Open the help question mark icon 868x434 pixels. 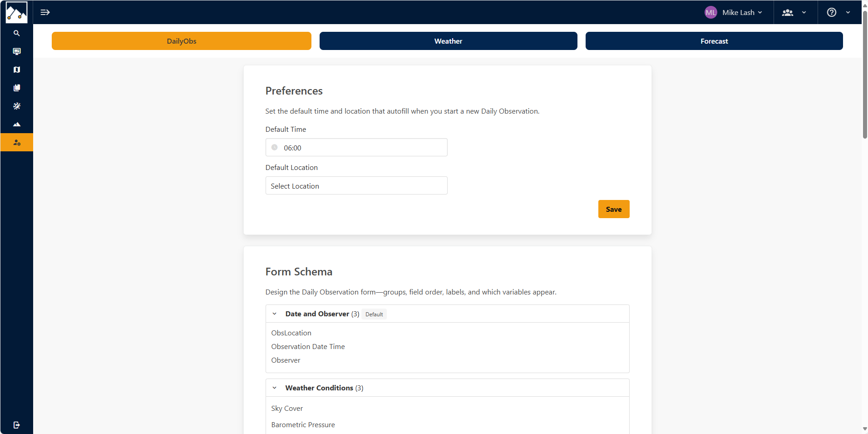[831, 12]
